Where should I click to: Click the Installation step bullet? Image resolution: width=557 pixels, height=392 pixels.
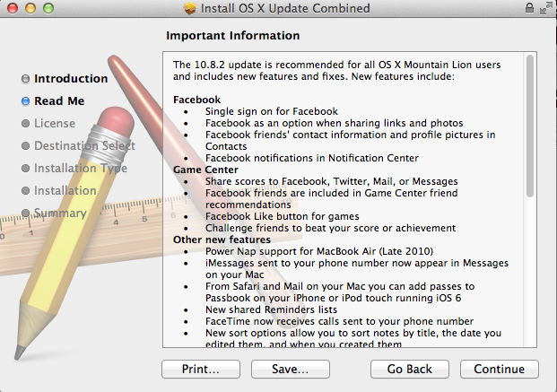click(x=26, y=190)
